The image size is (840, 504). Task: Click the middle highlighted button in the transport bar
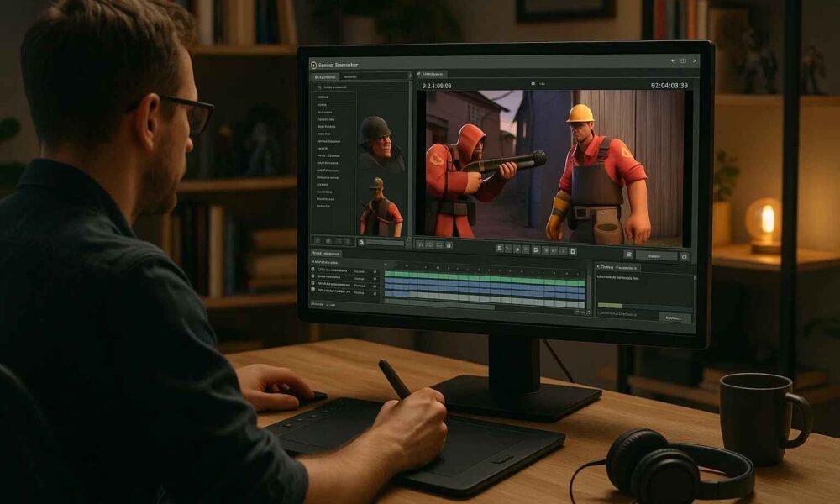click(x=535, y=250)
